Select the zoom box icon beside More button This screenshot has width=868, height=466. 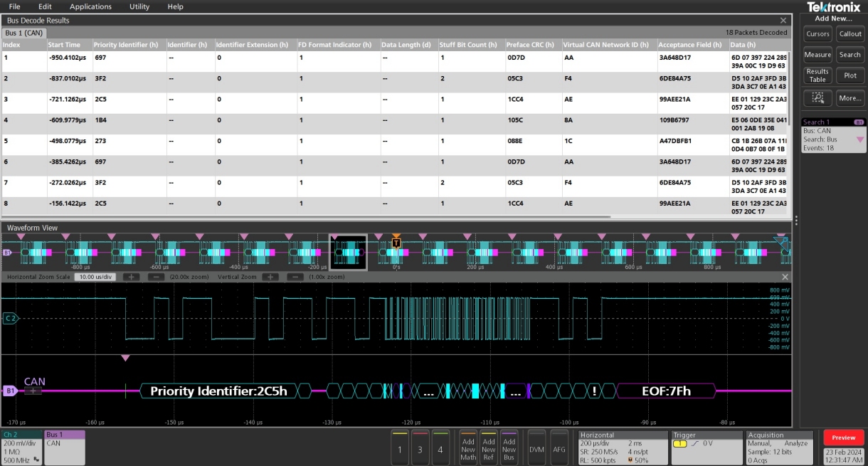point(817,97)
